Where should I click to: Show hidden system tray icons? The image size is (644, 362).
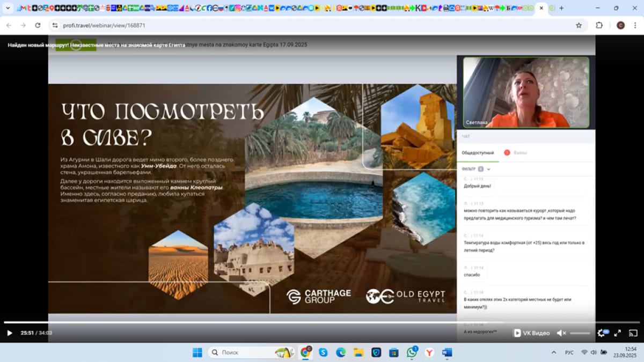click(x=554, y=352)
